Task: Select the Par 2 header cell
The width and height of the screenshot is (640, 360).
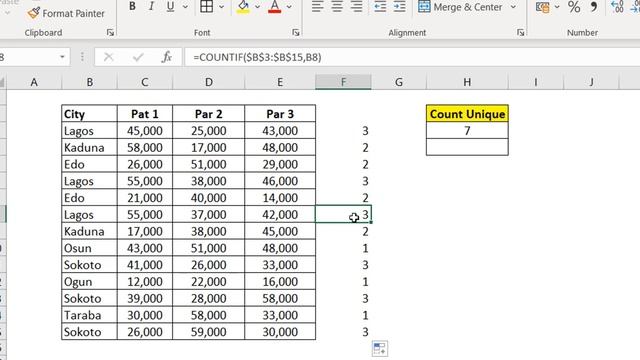Action: pyautogui.click(x=209, y=114)
